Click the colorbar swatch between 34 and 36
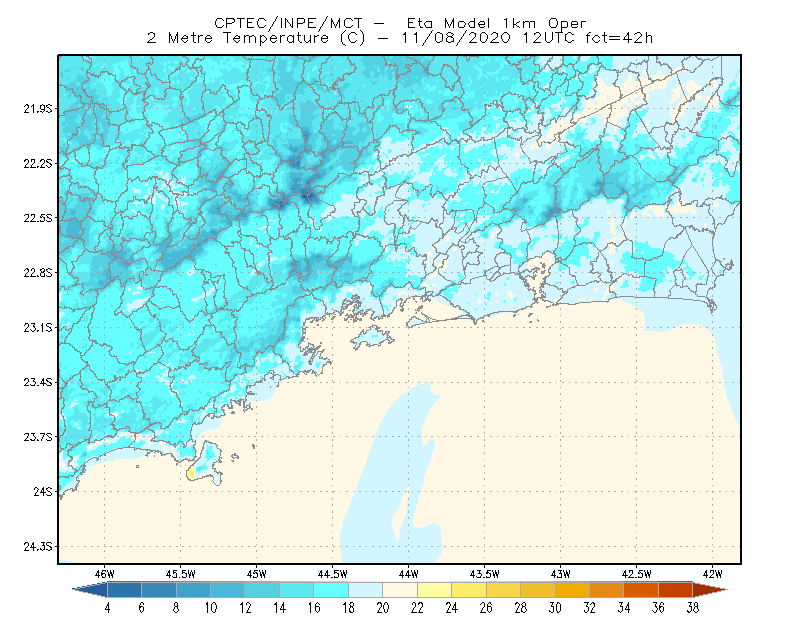800x618 pixels. (641, 590)
